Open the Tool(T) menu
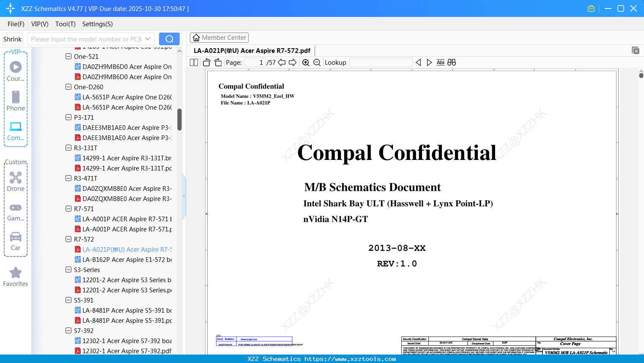The image size is (644, 363). pos(66,24)
